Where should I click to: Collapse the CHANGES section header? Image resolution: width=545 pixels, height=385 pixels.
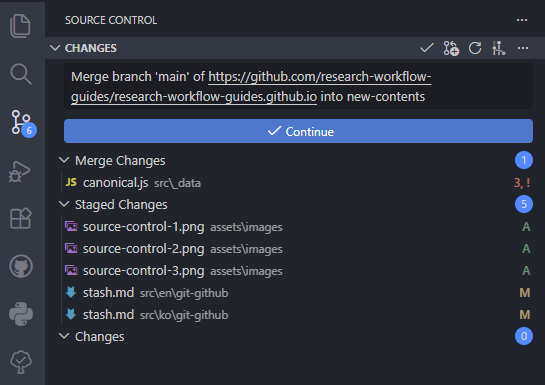55,48
